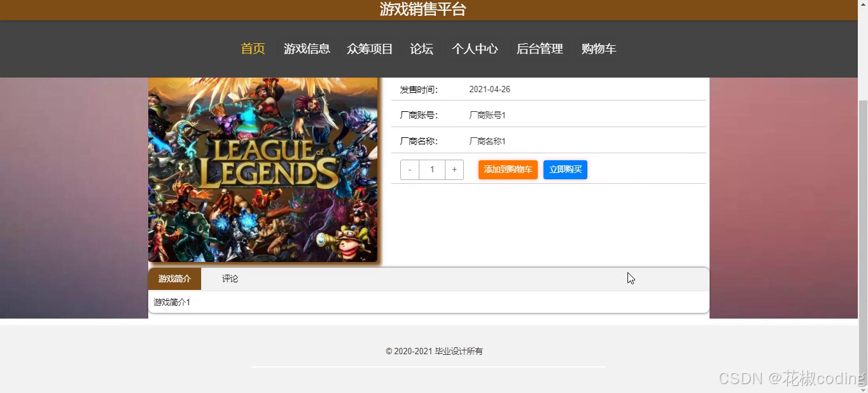
Task: Navigate to 众筹项目 (Crowdfunding) page
Action: (x=370, y=48)
